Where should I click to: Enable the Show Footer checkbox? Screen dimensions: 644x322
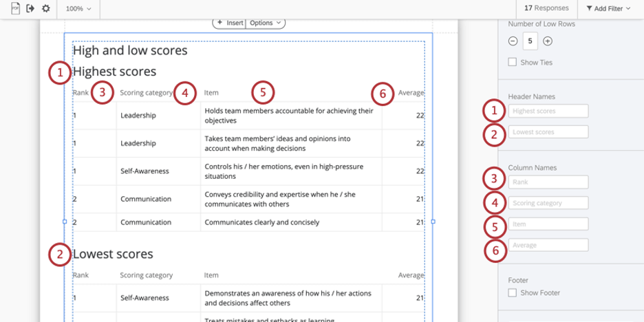[512, 292]
